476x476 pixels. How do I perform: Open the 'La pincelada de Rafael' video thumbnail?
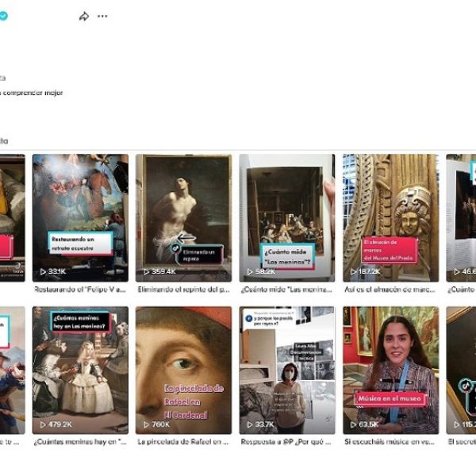(x=183, y=370)
